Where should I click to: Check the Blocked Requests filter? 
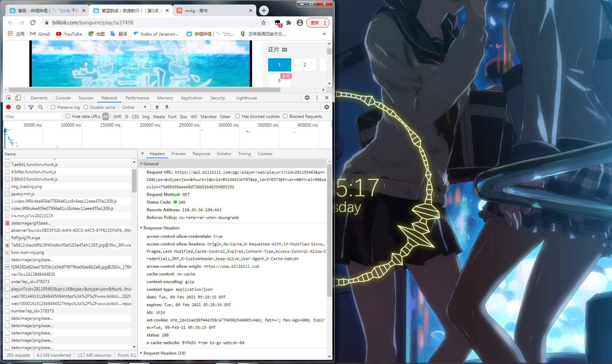[285, 116]
